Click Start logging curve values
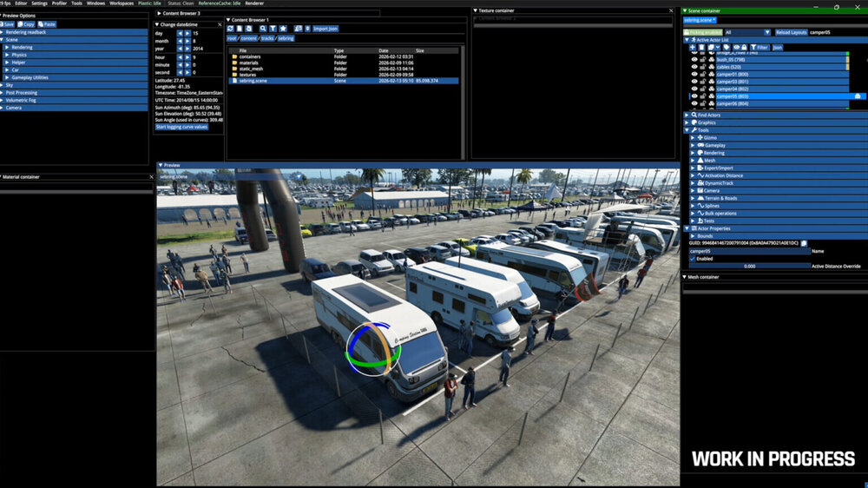This screenshot has height=488, width=868. (181, 127)
